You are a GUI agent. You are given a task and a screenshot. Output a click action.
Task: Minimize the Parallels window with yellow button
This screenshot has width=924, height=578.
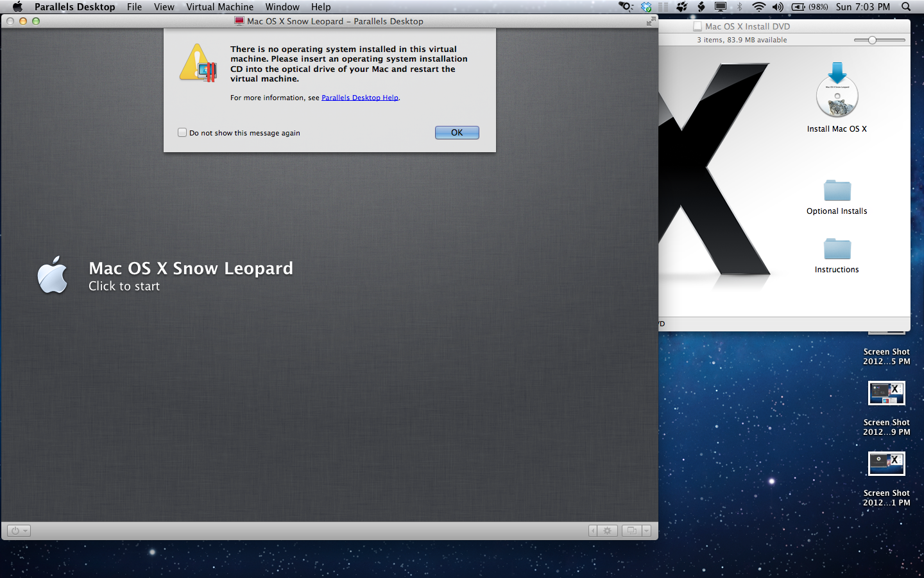[23, 21]
